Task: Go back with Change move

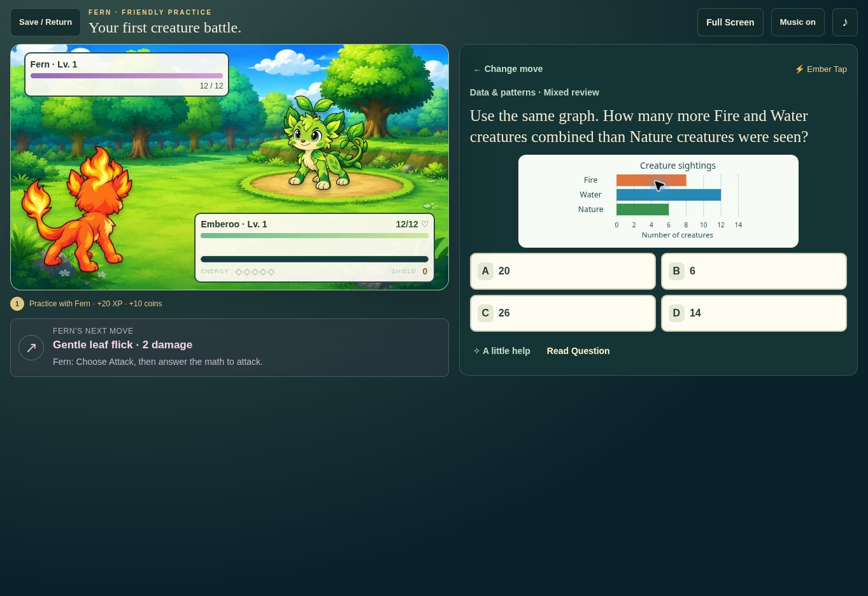Action: pyautogui.click(x=508, y=69)
